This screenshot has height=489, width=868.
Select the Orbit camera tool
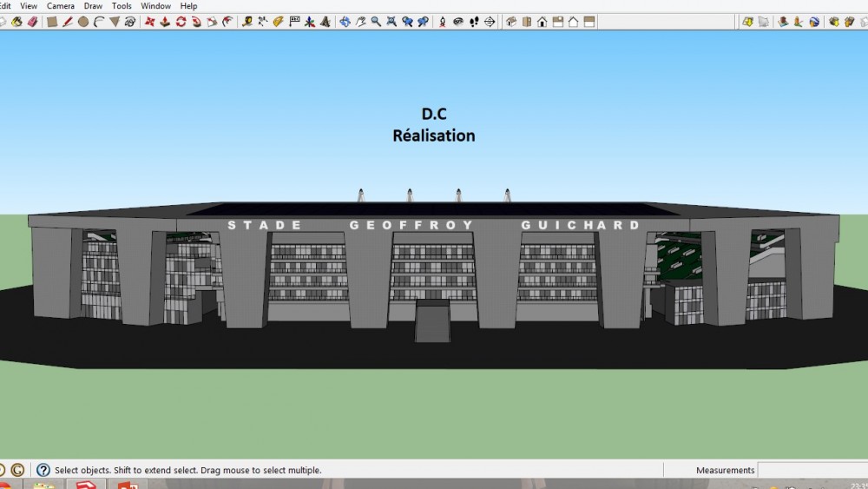click(x=345, y=22)
